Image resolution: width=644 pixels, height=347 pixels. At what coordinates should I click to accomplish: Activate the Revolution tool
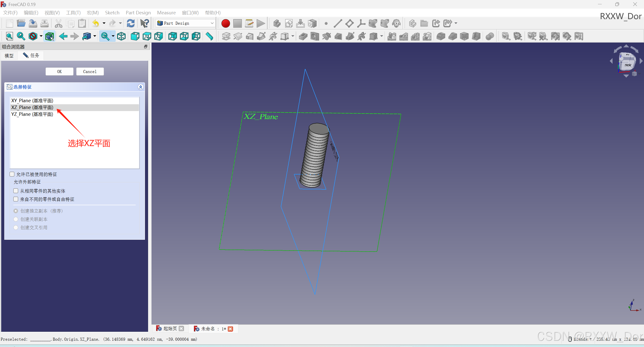238,36
